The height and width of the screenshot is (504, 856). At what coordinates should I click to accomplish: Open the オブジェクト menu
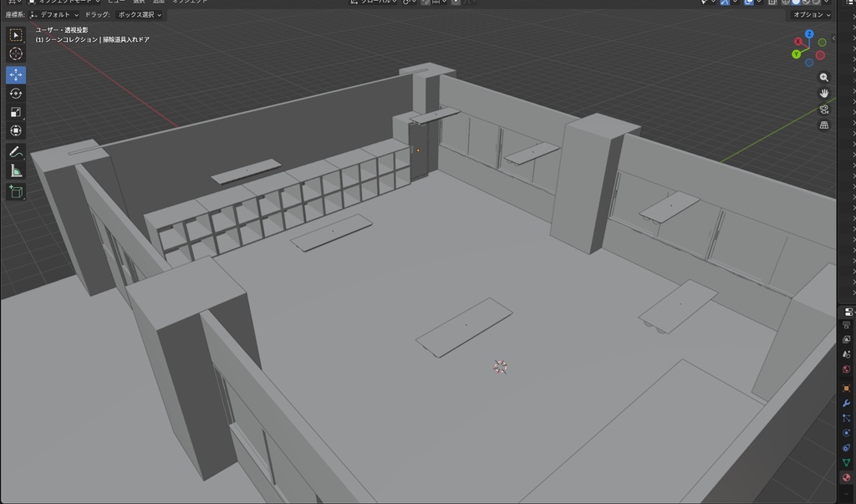click(x=190, y=2)
